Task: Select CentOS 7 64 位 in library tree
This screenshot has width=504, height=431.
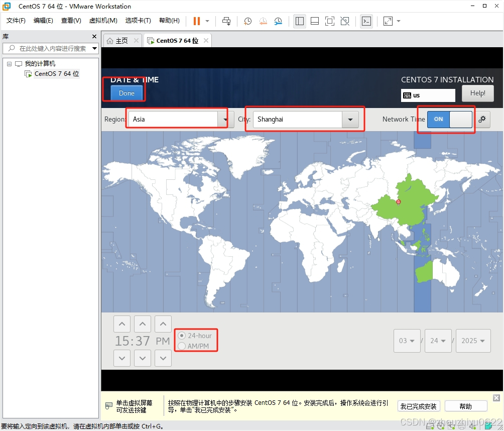Action: coord(57,74)
